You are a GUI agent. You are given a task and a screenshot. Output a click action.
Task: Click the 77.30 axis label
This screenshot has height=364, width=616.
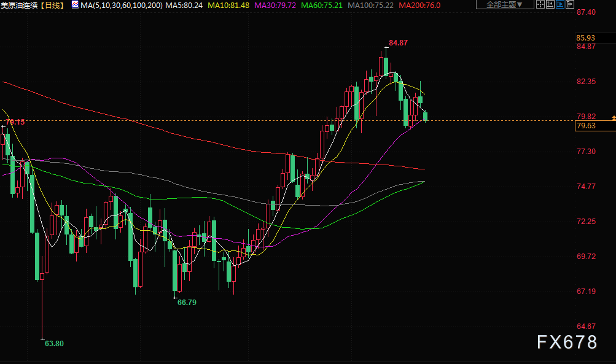click(x=586, y=152)
